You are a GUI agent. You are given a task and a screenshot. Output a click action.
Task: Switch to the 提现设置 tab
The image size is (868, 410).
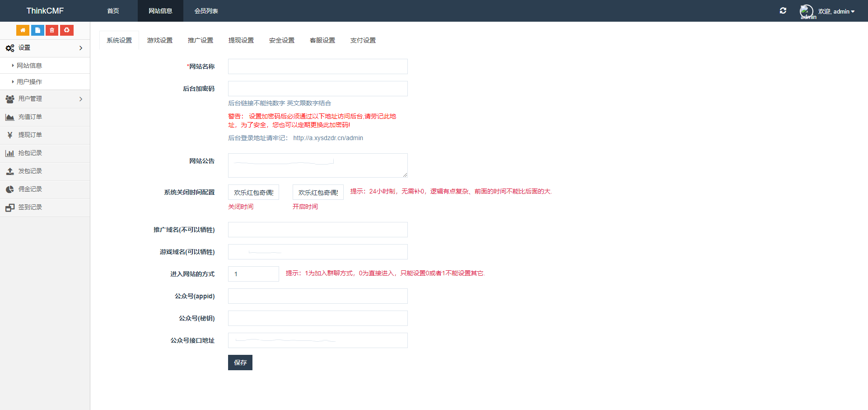click(241, 40)
